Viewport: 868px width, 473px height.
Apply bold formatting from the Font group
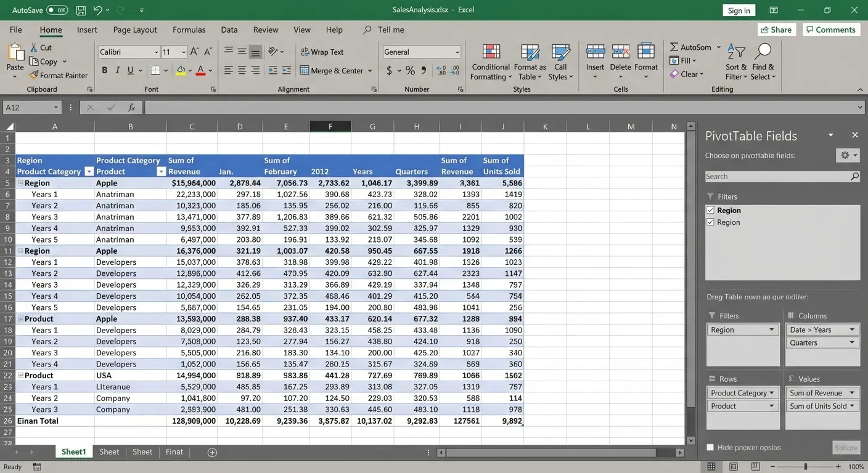[x=104, y=70]
